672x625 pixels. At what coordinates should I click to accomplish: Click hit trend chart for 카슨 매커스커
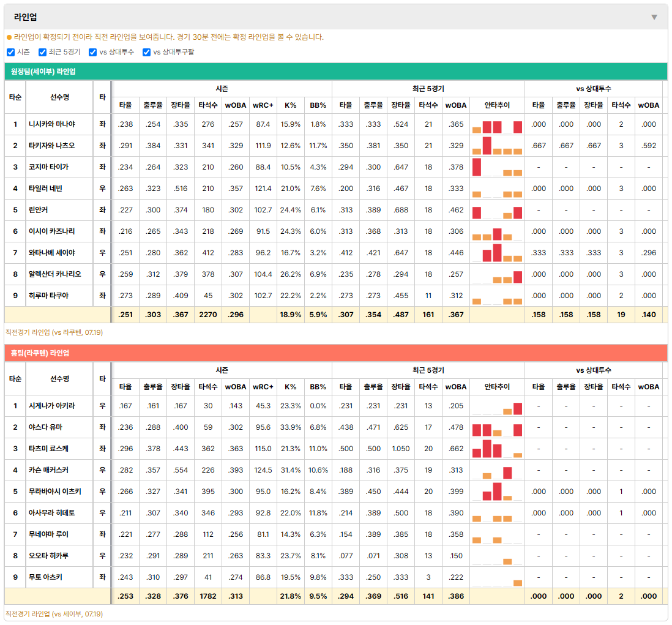tap(497, 470)
